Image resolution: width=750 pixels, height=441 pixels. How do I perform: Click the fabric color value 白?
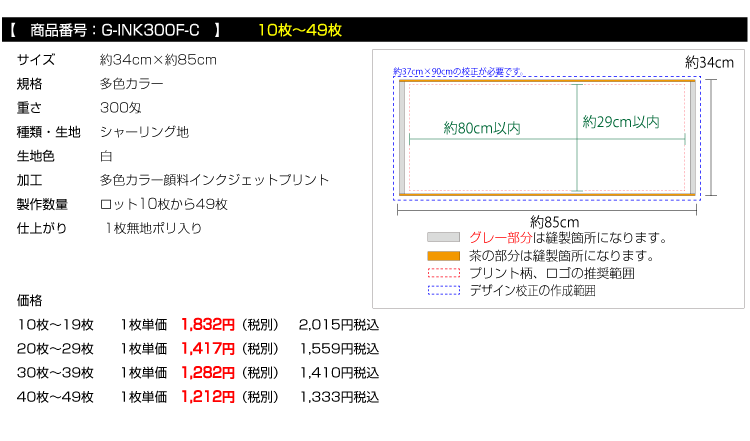tap(106, 156)
